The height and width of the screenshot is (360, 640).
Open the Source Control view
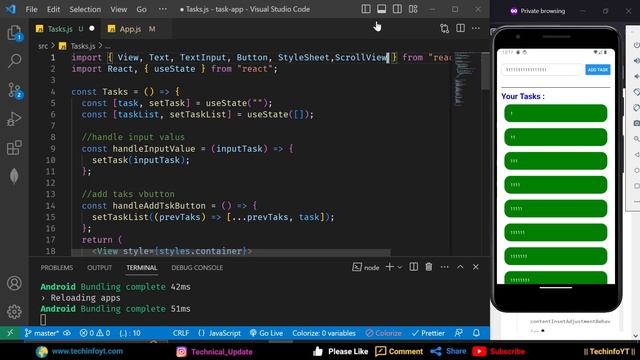(15, 90)
